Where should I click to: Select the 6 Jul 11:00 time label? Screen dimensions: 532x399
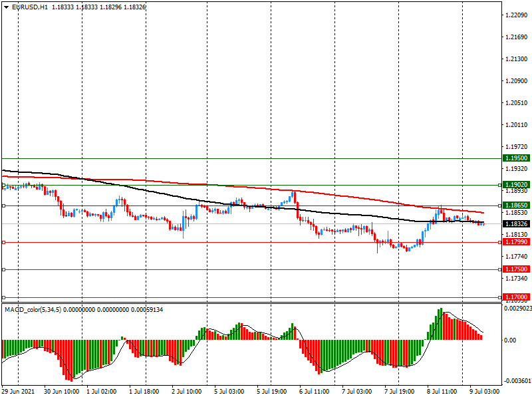pyautogui.click(x=314, y=392)
